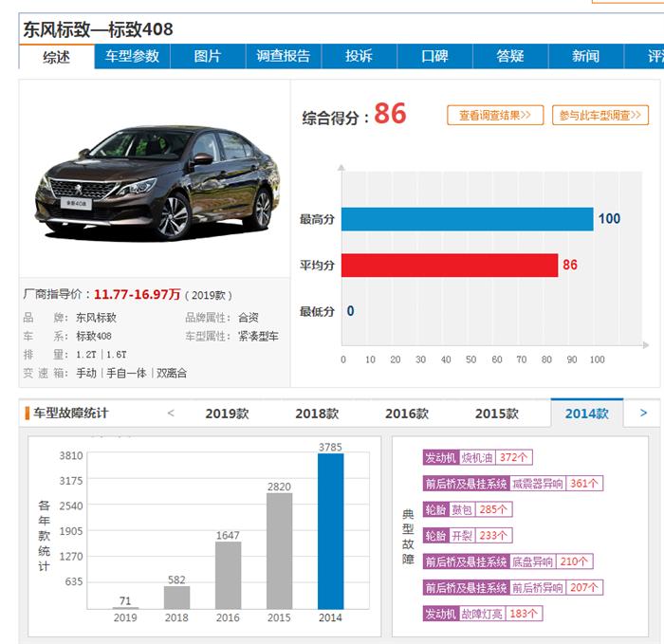Open the 图片 tab
664x644 pixels.
(x=208, y=56)
